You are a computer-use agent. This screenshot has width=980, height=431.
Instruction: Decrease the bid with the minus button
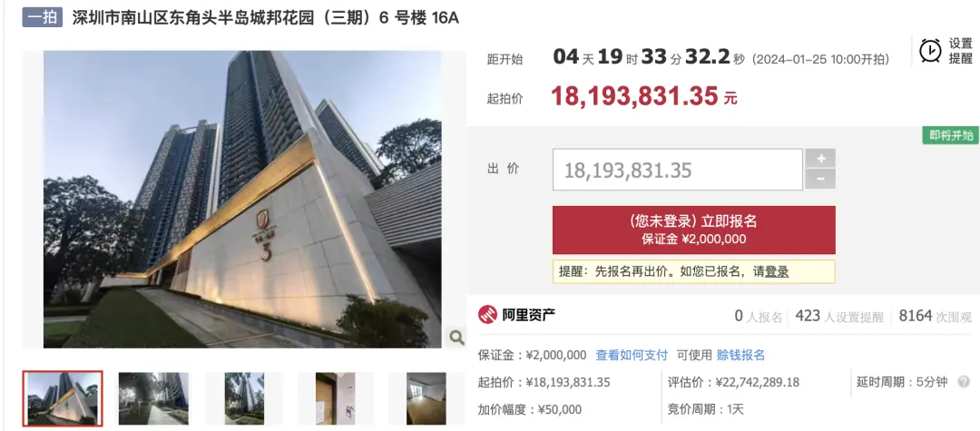(820, 180)
